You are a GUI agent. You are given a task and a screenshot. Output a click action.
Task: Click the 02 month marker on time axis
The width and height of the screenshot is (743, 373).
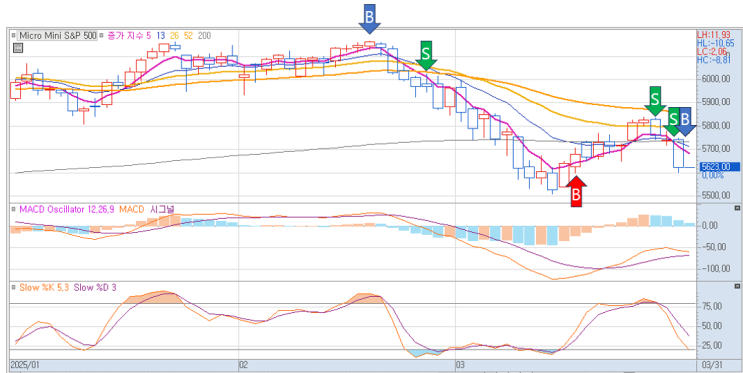click(x=244, y=365)
